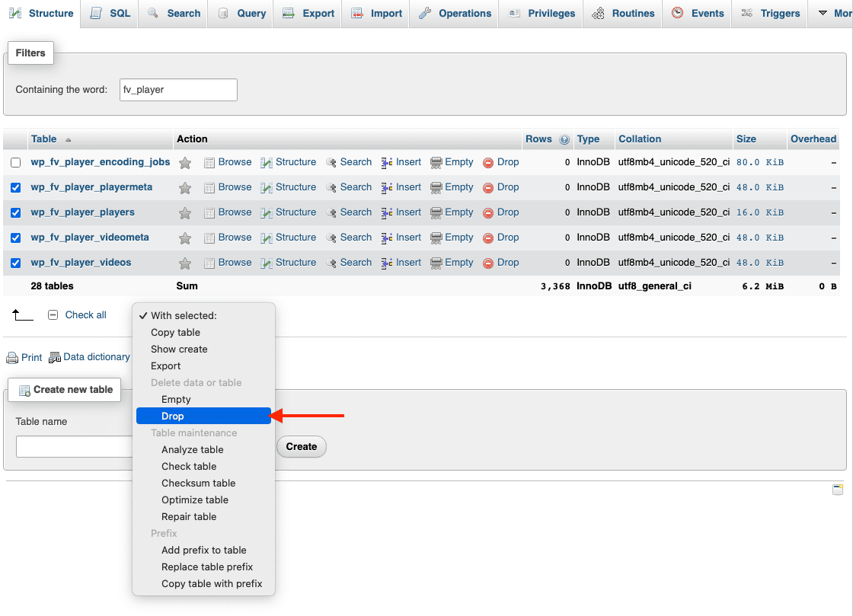The height and width of the screenshot is (616, 853).
Task: Click the Routines gears icon
Action: (598, 13)
